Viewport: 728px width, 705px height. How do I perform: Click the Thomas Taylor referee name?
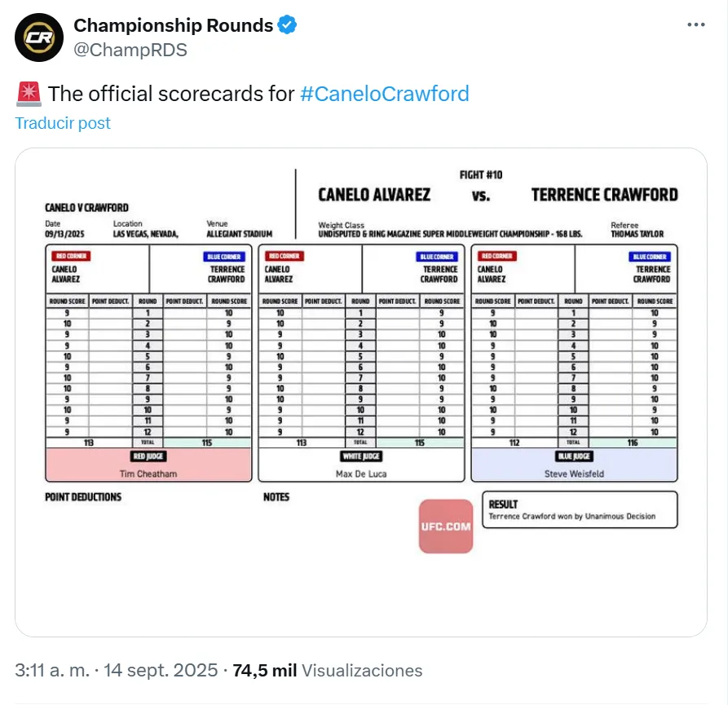(x=637, y=234)
